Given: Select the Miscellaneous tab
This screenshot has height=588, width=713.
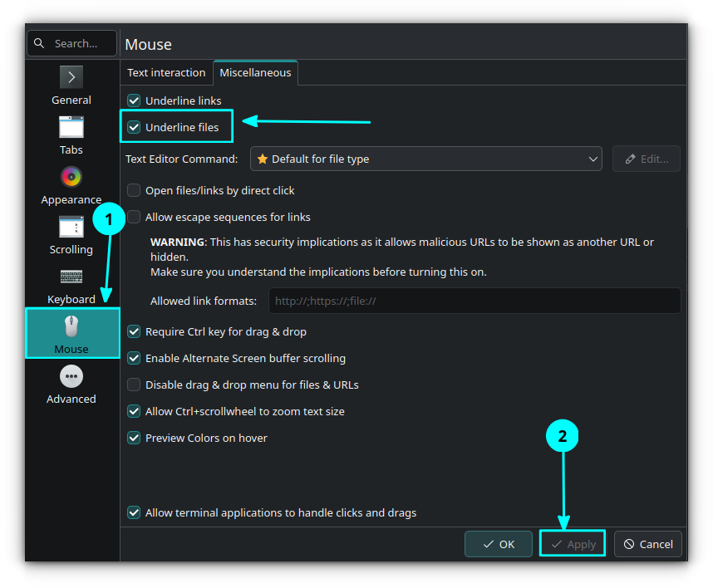Looking at the screenshot, I should point(255,72).
